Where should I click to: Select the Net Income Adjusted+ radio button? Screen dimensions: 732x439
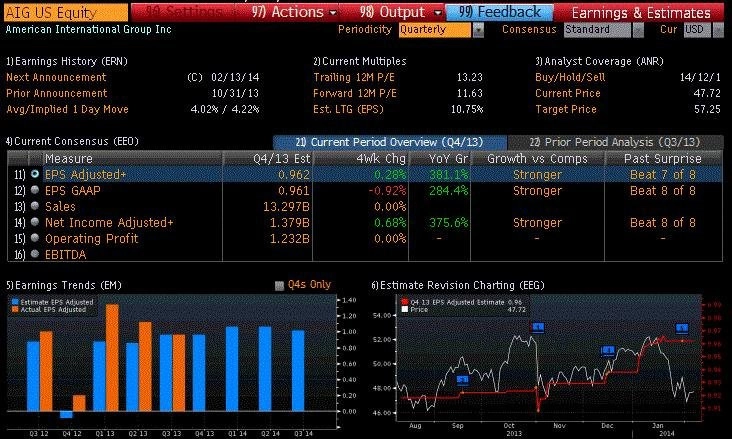click(x=35, y=222)
